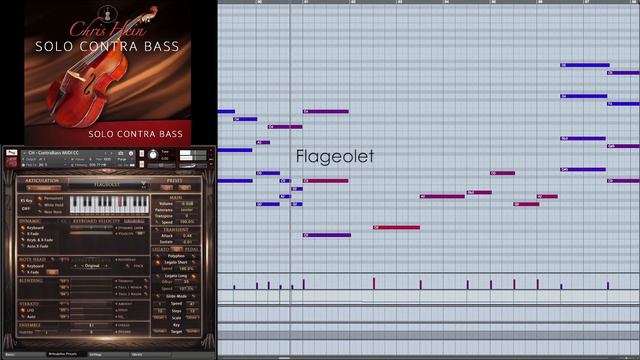Click the camera snapshot icon in instrument header
Viewport: 640px width, 360px height.
click(x=121, y=153)
